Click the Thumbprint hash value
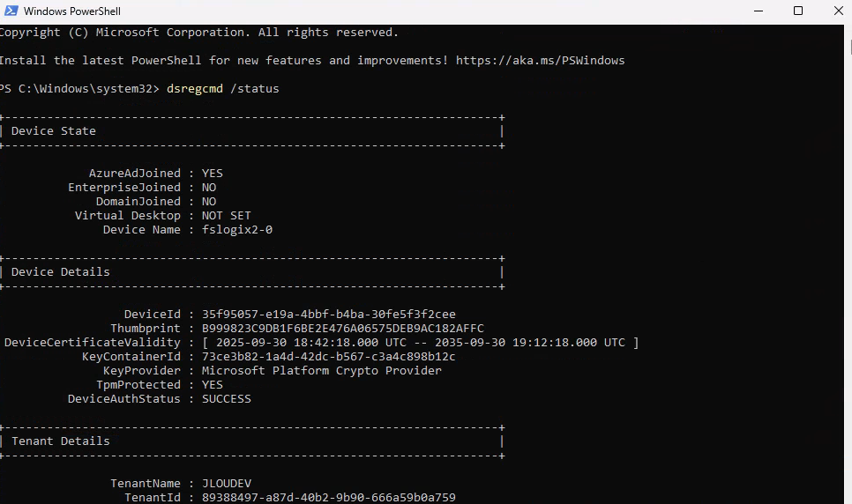 click(x=342, y=329)
